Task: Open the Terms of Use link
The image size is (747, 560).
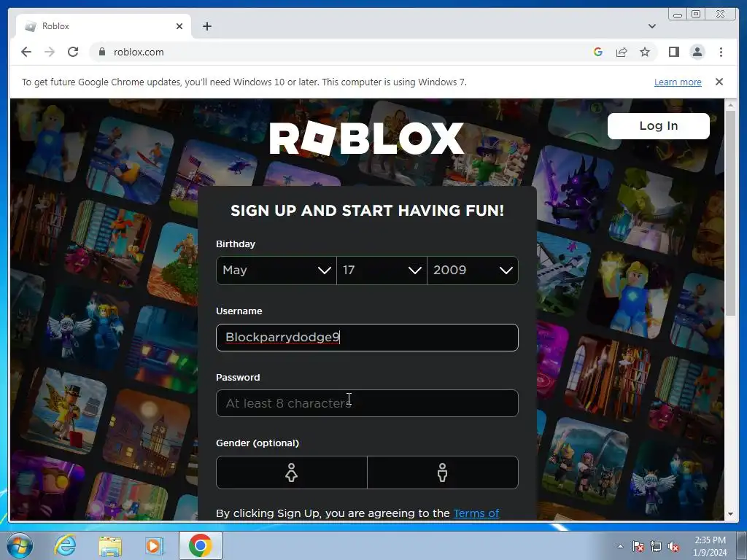Action: (476, 513)
